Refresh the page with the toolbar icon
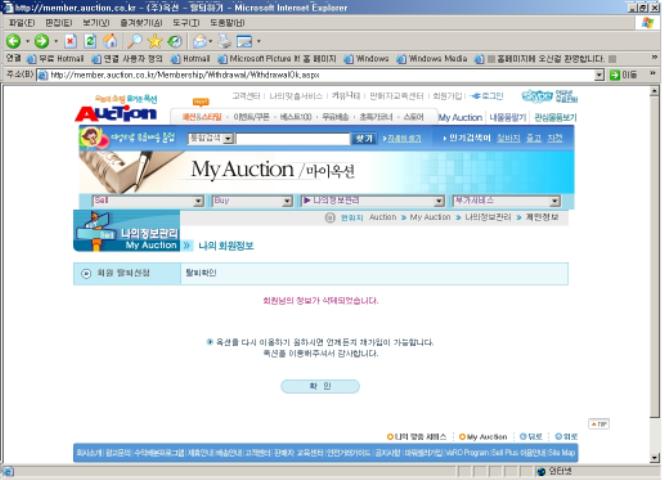This screenshot has width=664, height=480. pos(90,41)
